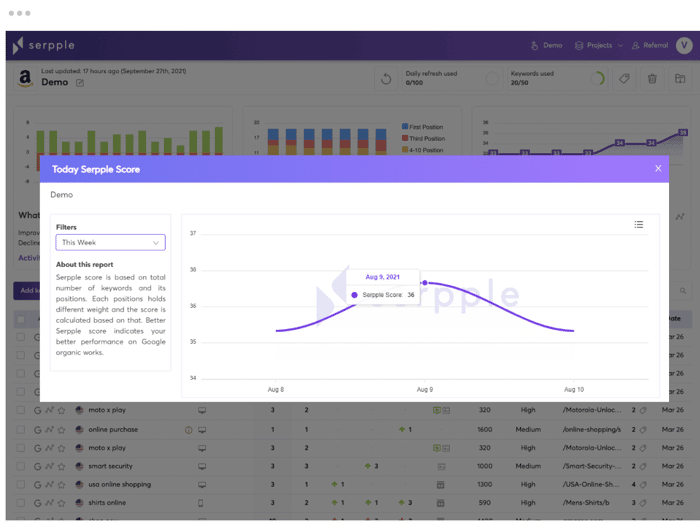The image size is (700, 526).
Task: Click the serpple logo link
Action: coord(44,45)
